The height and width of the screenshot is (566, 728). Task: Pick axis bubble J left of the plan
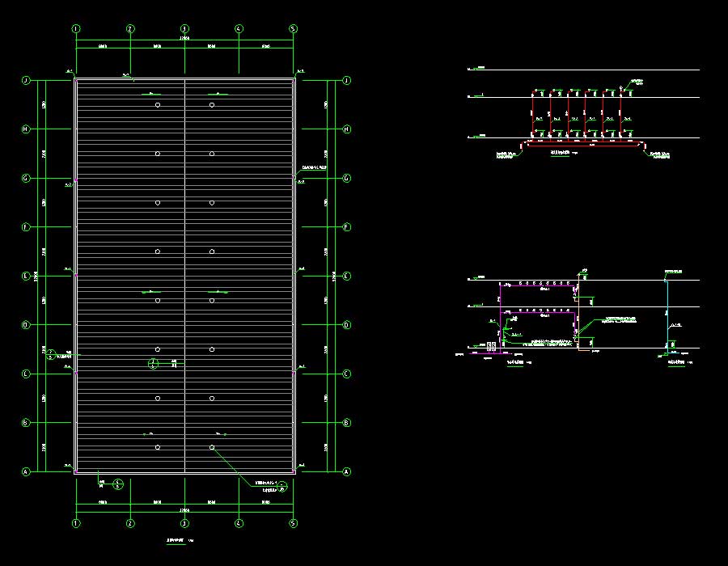(26, 80)
